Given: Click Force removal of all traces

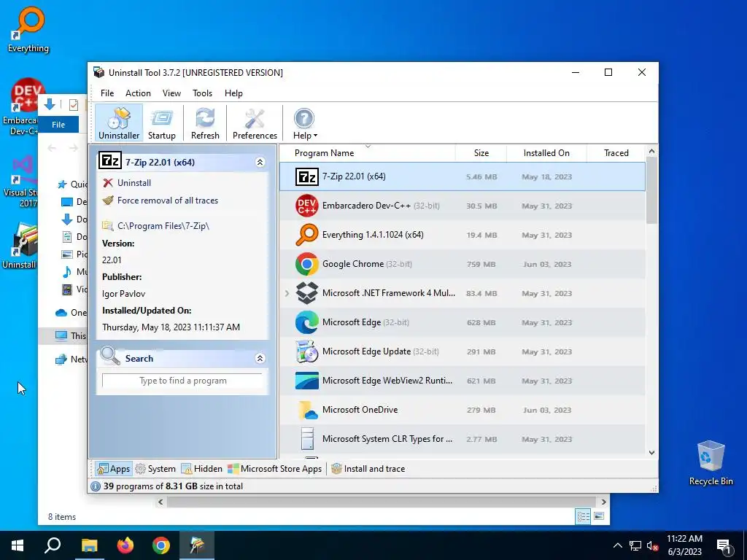Looking at the screenshot, I should pyautogui.click(x=167, y=201).
